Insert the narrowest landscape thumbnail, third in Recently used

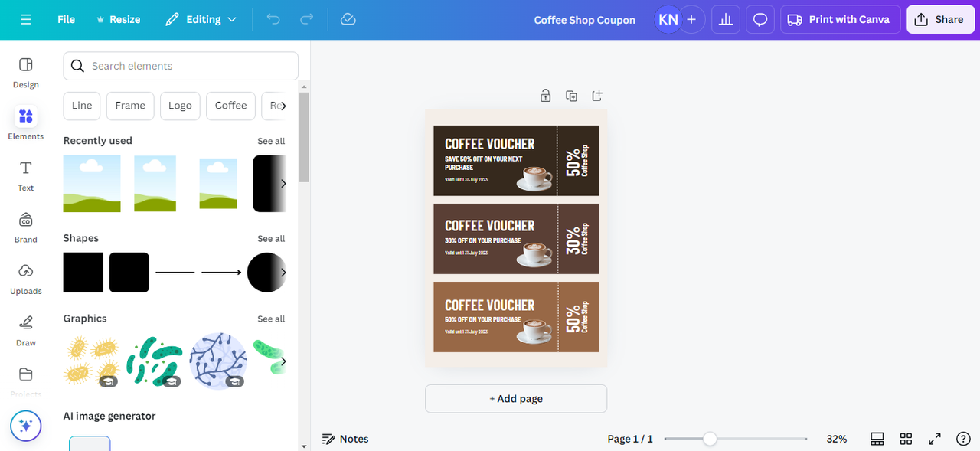[217, 184]
